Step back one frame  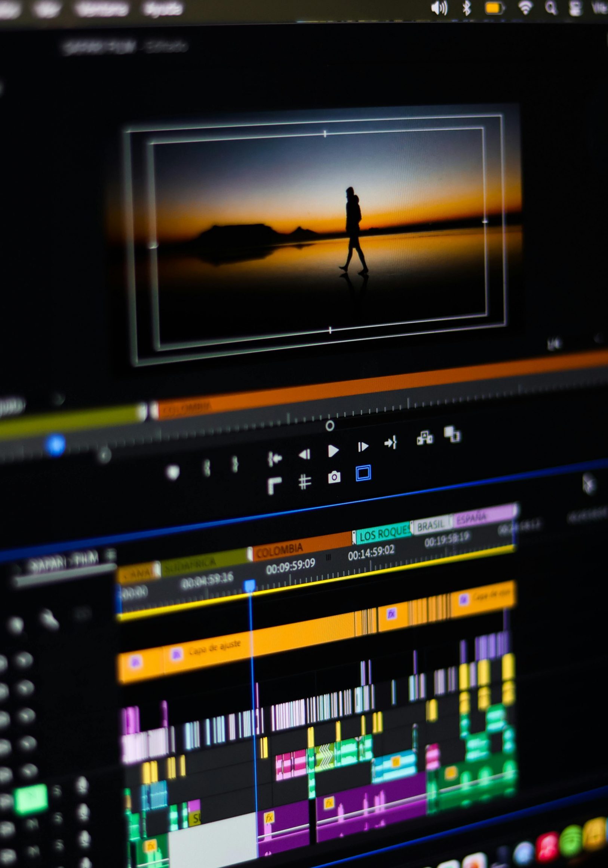click(305, 454)
